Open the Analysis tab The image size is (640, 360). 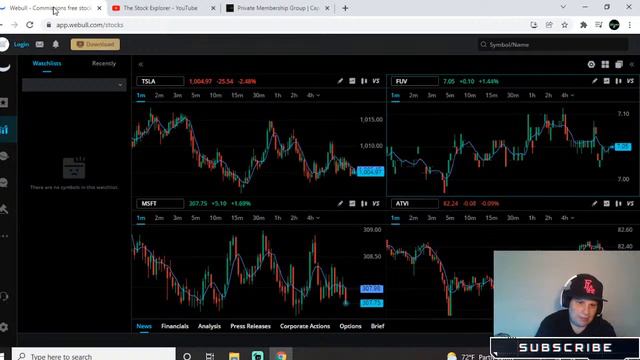[x=209, y=326]
